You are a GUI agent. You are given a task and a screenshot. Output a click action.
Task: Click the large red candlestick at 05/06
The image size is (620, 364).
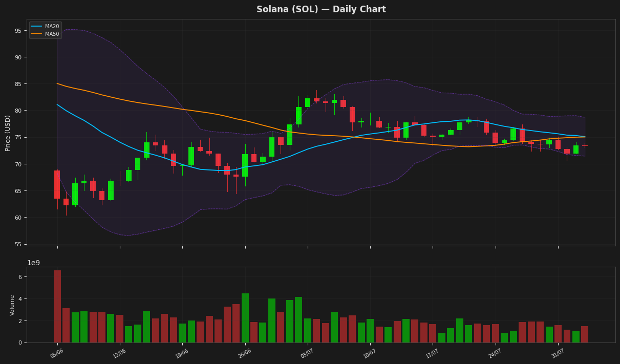pos(57,185)
